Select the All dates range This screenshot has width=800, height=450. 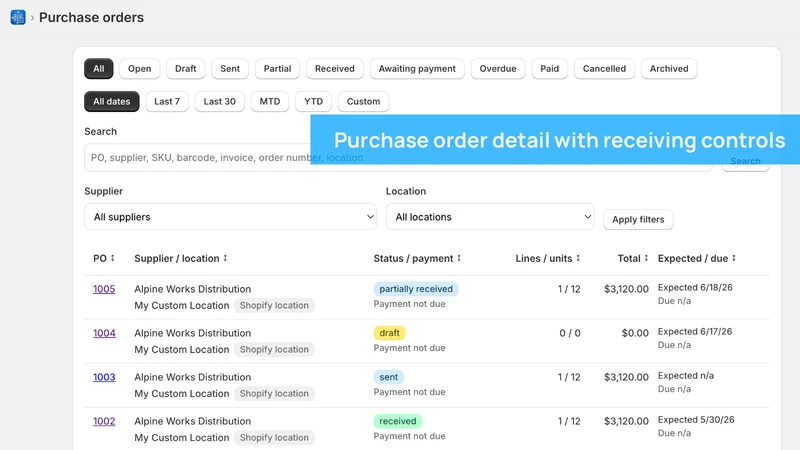[x=112, y=102]
